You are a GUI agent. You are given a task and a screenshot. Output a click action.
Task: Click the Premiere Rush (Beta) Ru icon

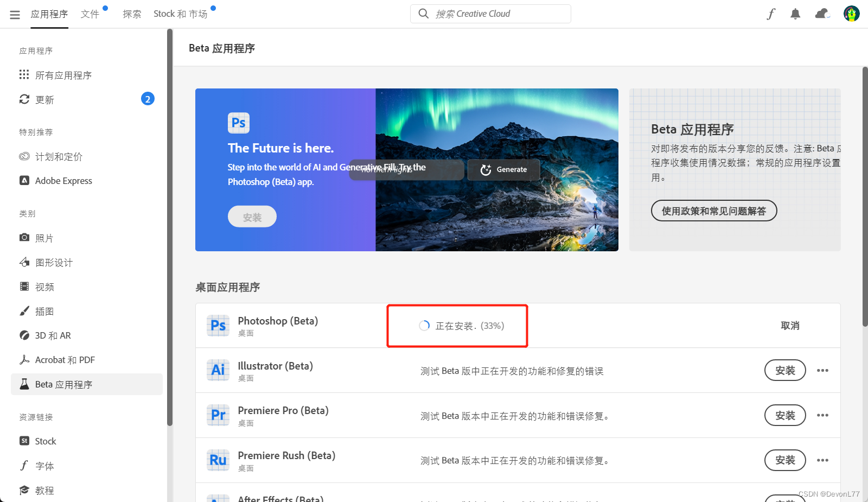[218, 460]
